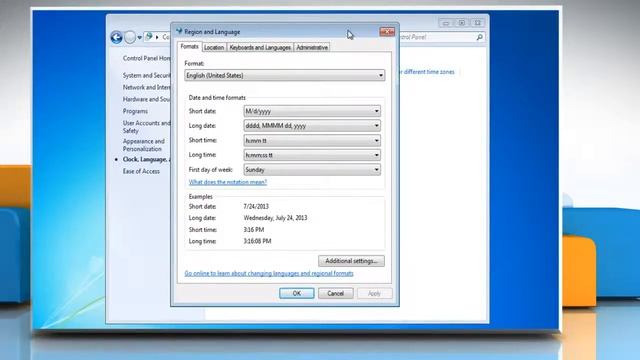Expand the Short date format dropdown
640x360 pixels.
[312, 111]
